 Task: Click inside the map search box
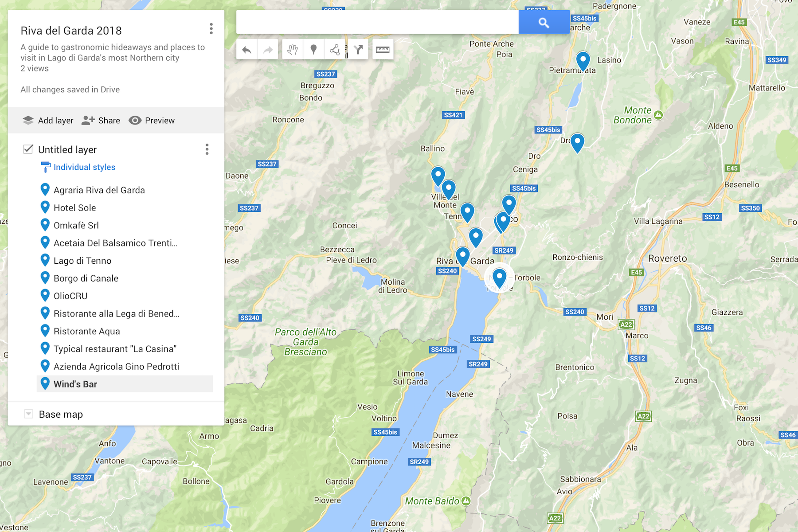tap(377, 22)
